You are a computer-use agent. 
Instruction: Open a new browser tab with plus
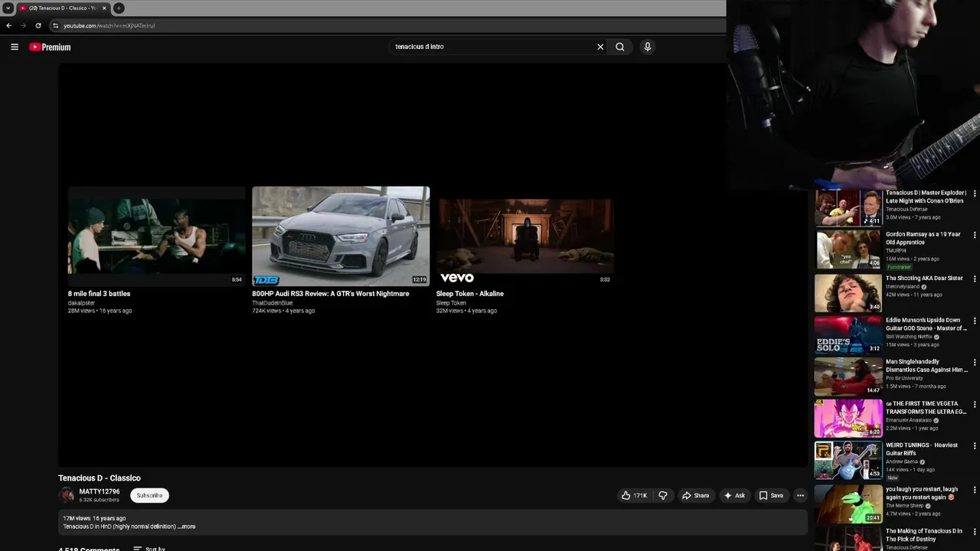119,8
